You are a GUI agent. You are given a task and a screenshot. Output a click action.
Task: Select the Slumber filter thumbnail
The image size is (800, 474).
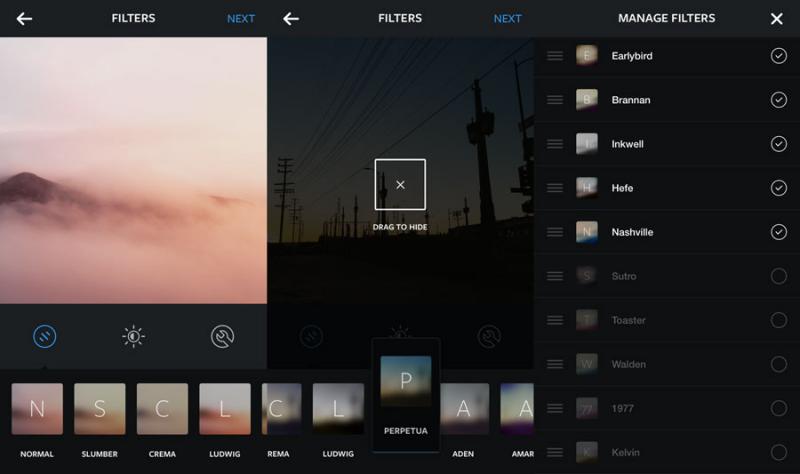coord(99,409)
